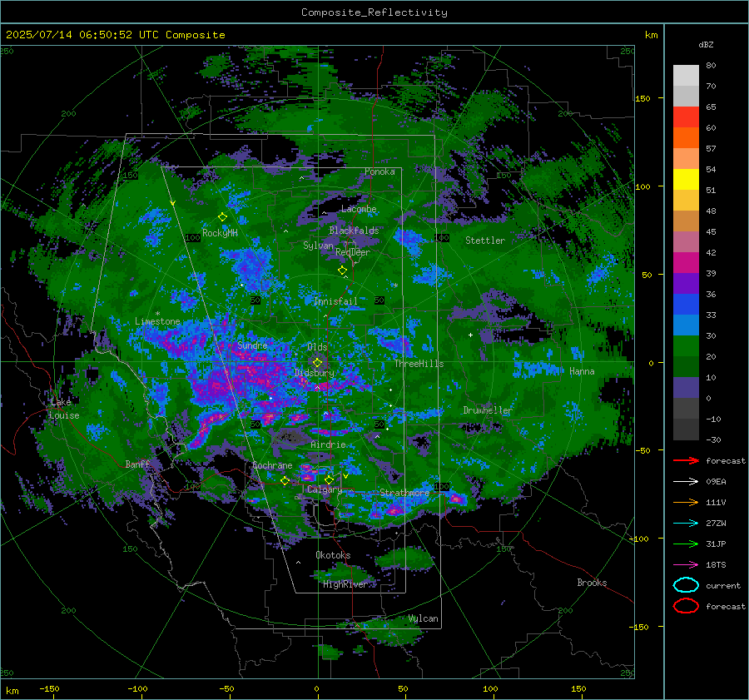The image size is (749, 700).
Task: Click the red forecast arrow in legend
Action: tap(686, 460)
